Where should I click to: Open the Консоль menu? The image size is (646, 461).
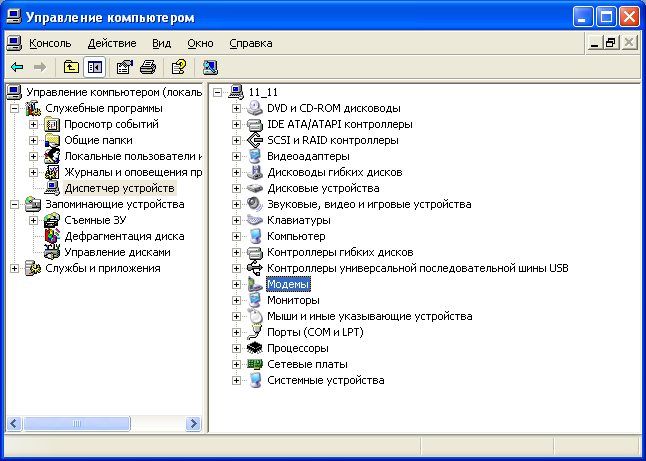pos(50,43)
